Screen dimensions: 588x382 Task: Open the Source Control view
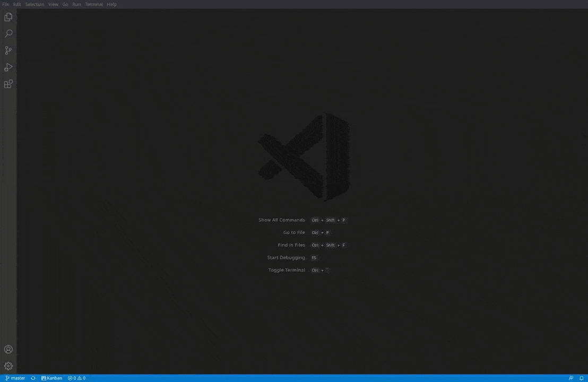tap(8, 50)
